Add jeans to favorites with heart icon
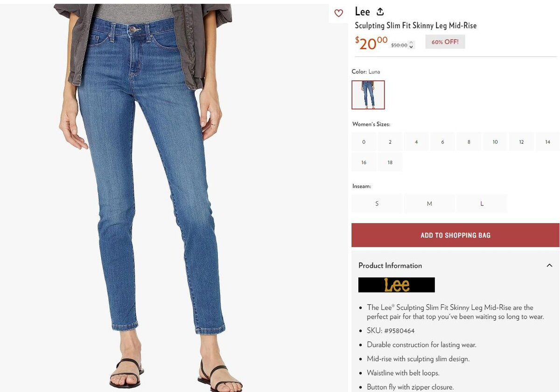The width and height of the screenshot is (560, 392). pos(339,13)
